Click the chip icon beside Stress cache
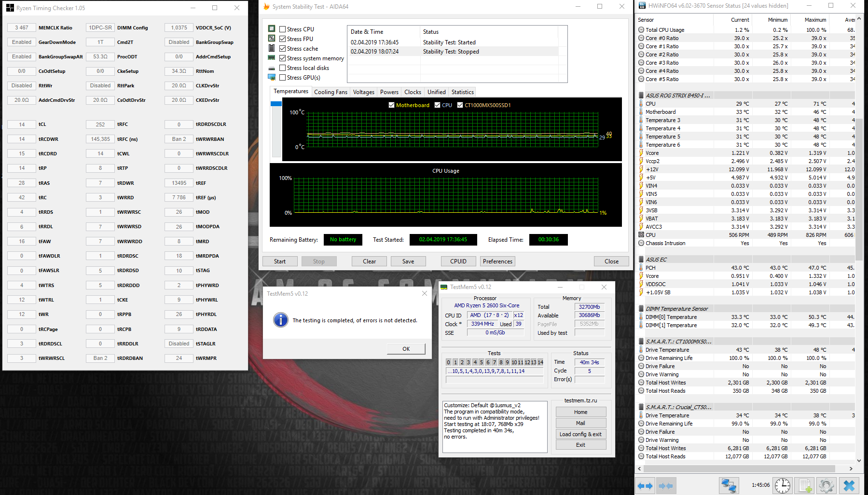This screenshot has height=495, width=868. 272,48
